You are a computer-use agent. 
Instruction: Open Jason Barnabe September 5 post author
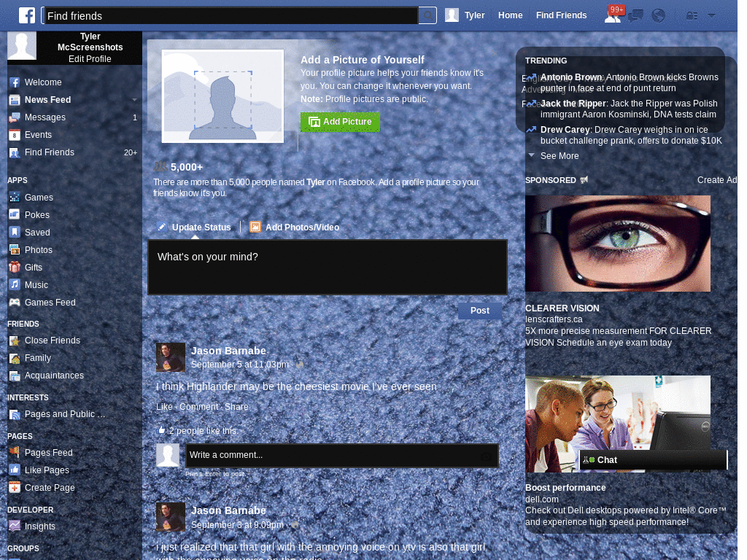coord(228,351)
